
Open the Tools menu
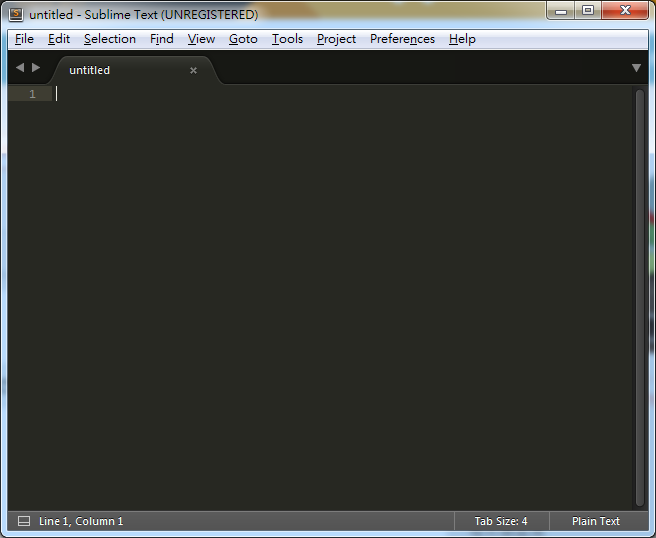287,39
